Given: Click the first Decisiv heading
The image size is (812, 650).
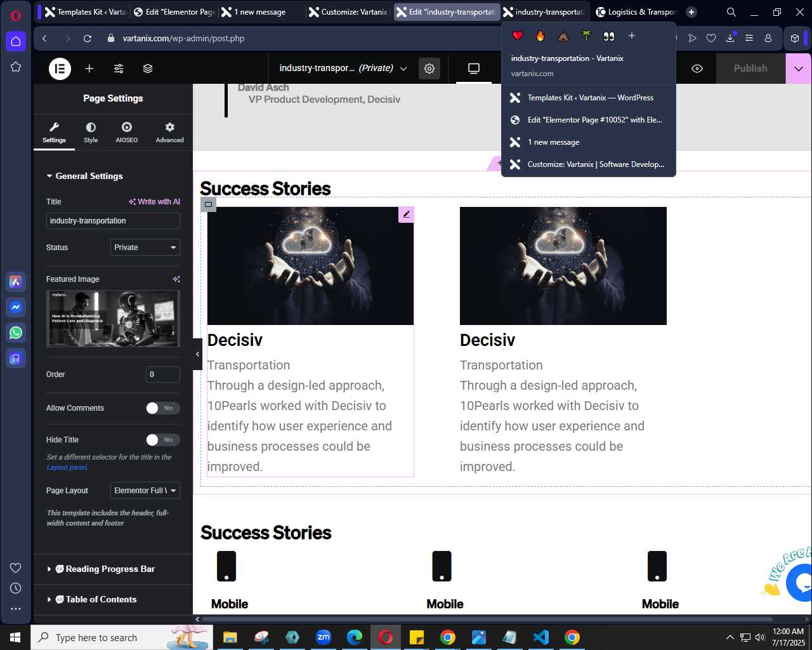Looking at the screenshot, I should point(235,340).
